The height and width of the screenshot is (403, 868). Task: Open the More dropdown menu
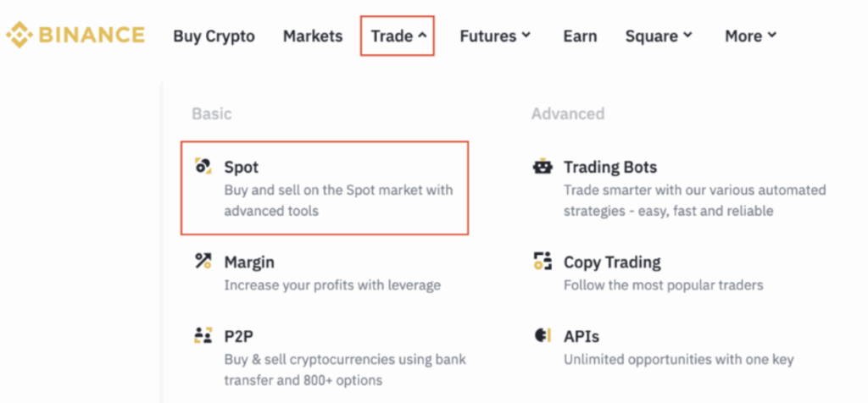coord(750,36)
